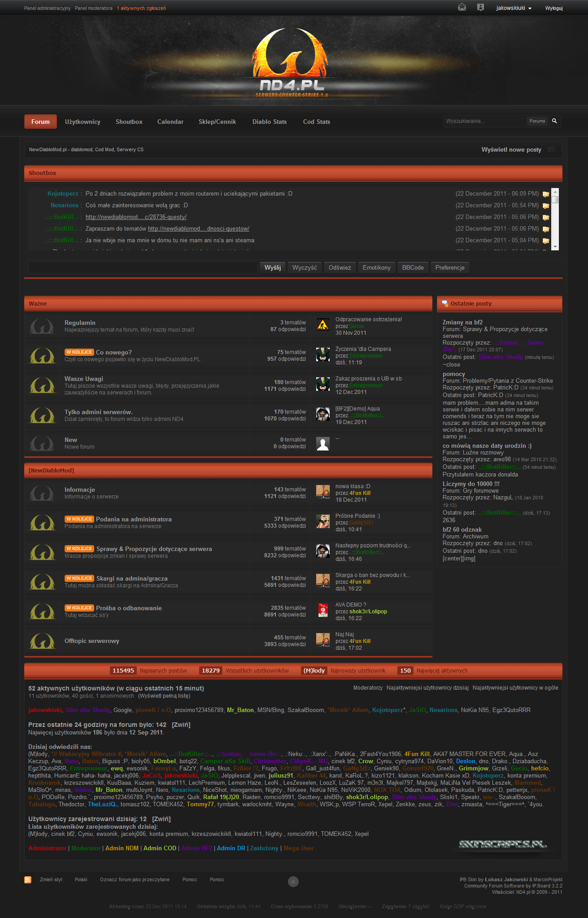Open the jakowskiuki user dropdown
Image resolution: width=588 pixels, height=918 pixels.
tap(514, 8)
